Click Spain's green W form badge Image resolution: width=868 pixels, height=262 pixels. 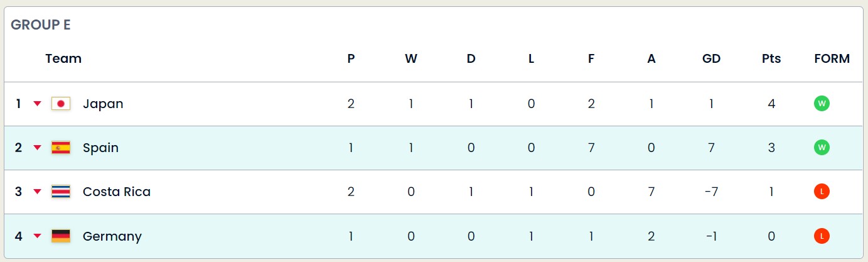click(x=822, y=148)
